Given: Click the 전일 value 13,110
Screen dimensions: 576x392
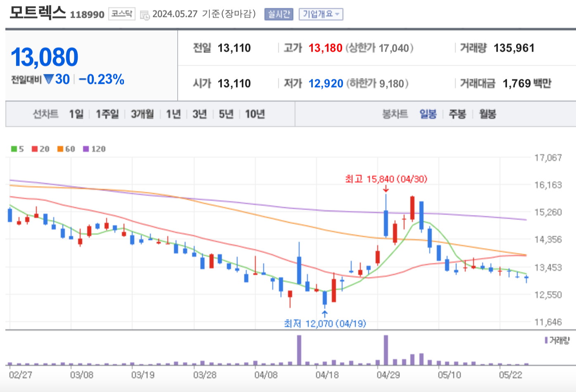Looking at the screenshot, I should 234,48.
